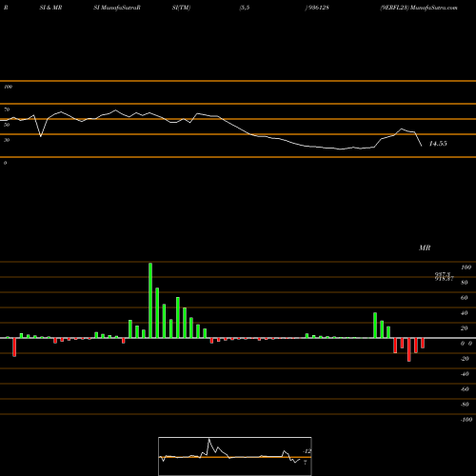Image resolution: width=476 pixels, height=476 pixels.
Task: Click the RSI last value "14.55"
Action: tap(438, 144)
